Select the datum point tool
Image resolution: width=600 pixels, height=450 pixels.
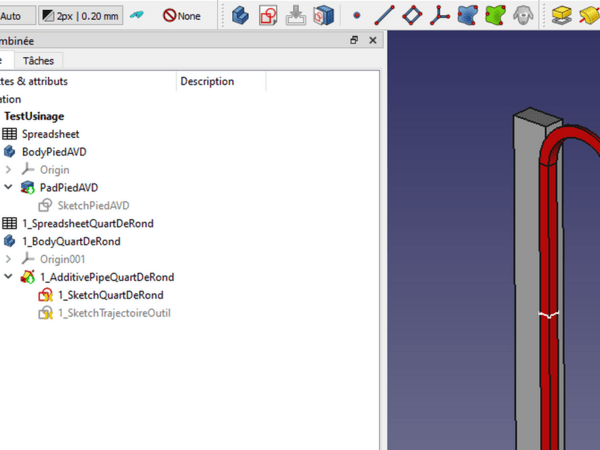pos(357,16)
